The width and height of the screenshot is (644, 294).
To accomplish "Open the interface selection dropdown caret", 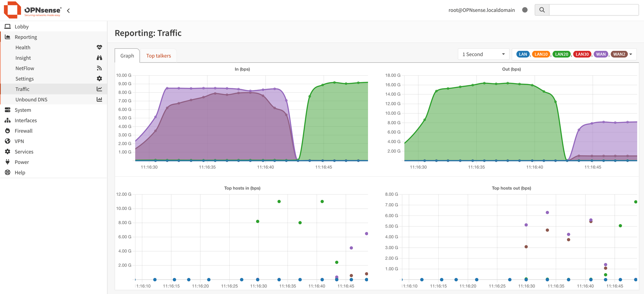I will pyautogui.click(x=631, y=54).
